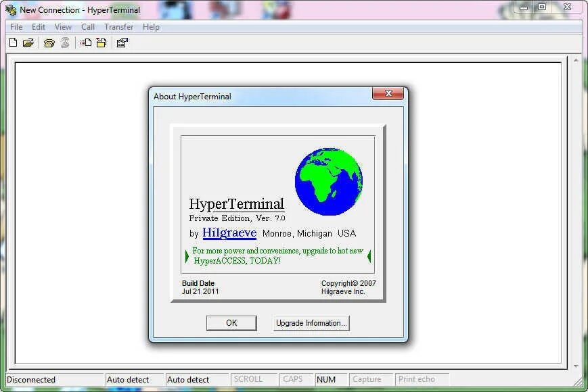Click the upgrade to HyperACCESS banner text
The width and height of the screenshot is (588, 392).
click(277, 255)
